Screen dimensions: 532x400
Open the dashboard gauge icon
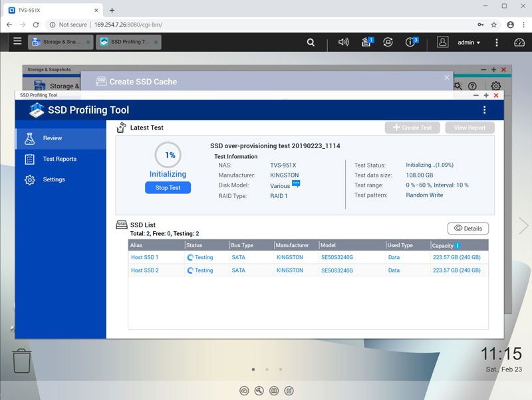coord(519,42)
